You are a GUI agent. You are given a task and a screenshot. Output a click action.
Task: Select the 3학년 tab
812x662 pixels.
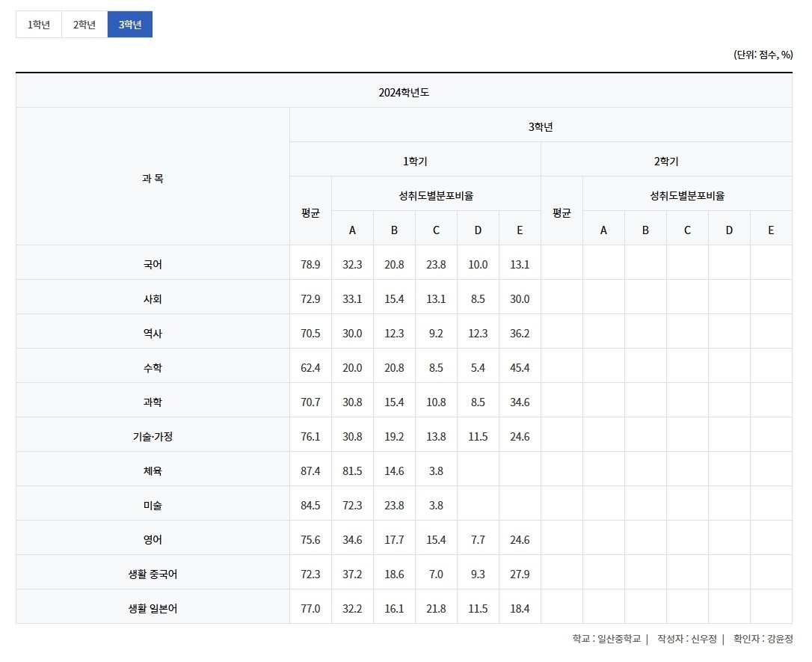pyautogui.click(x=130, y=25)
